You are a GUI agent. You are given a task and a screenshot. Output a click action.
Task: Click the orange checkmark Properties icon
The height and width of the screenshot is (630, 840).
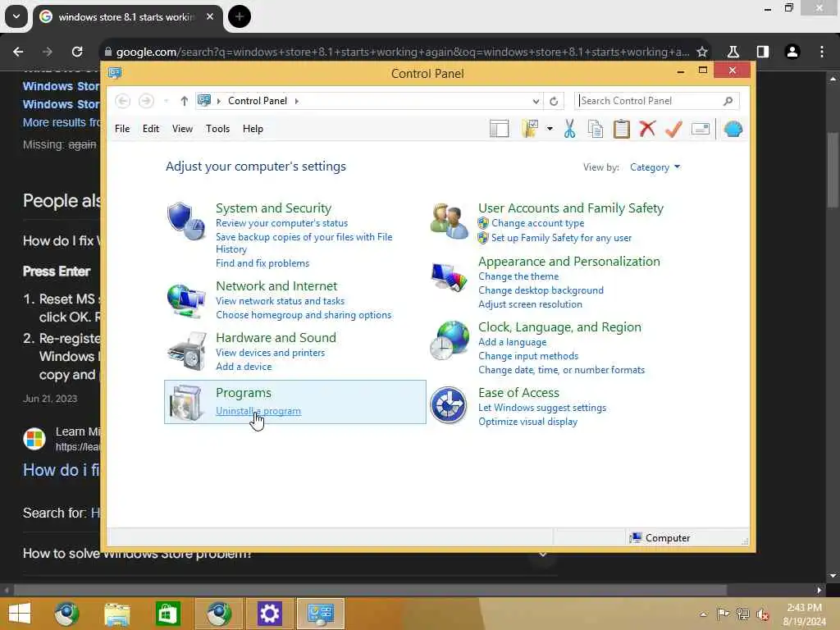coord(673,129)
